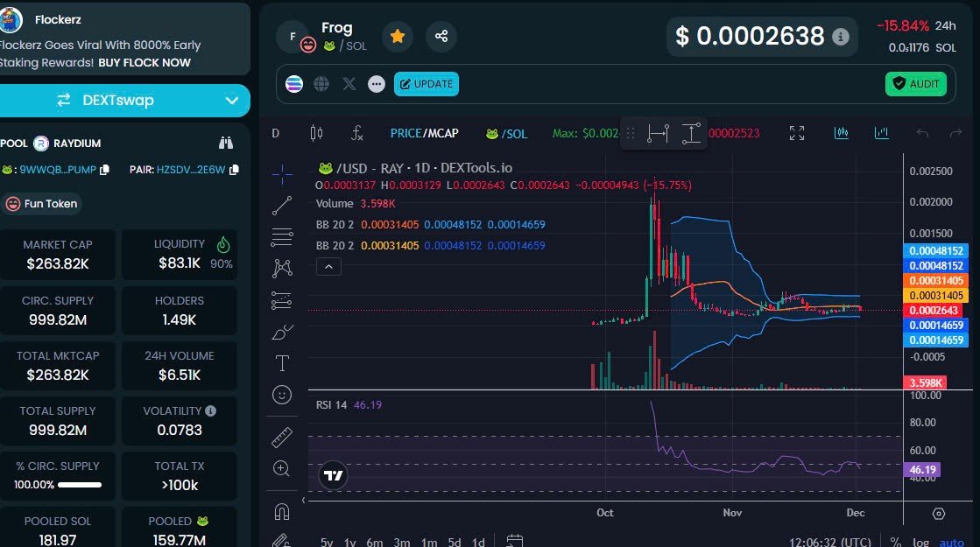Open the indicators fx menu
This screenshot has width=980, height=547.
(356, 133)
